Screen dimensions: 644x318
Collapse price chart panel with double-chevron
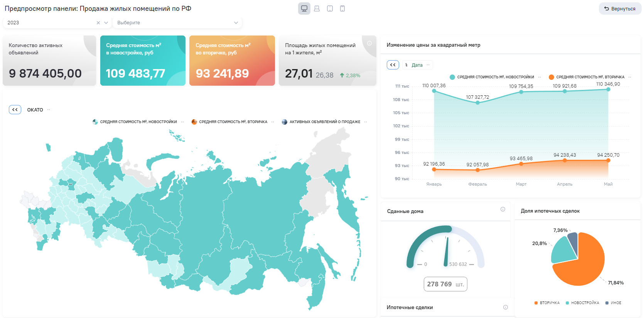393,65
